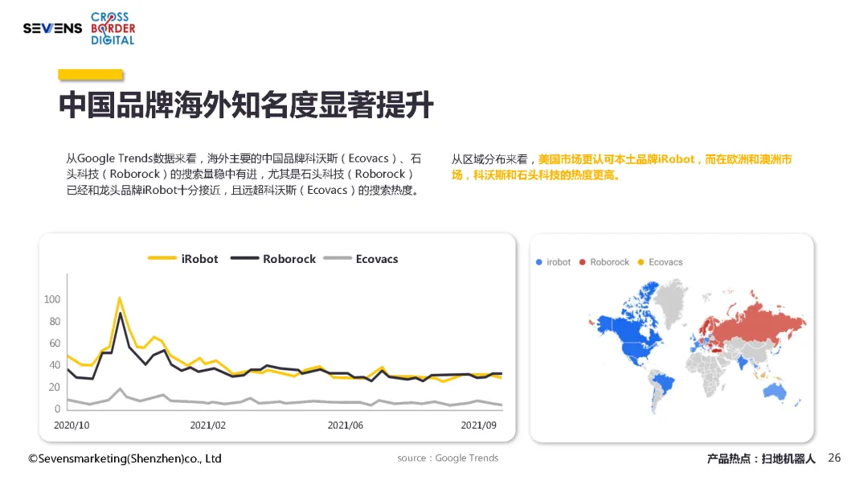Click Australia on the world map
This screenshot has width=868, height=489.
click(x=775, y=391)
